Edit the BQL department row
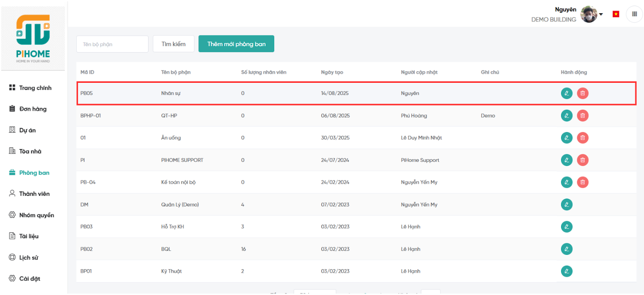The width and height of the screenshot is (644, 295). pos(566,249)
